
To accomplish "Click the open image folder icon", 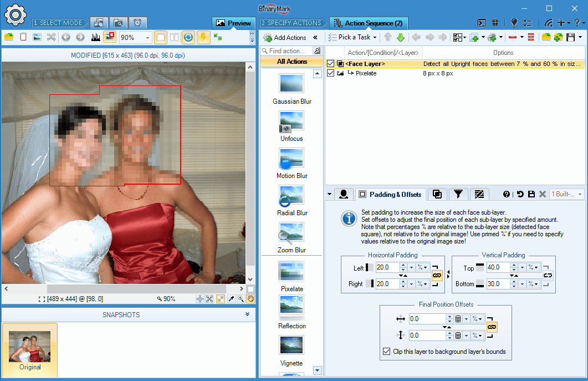I will pyautogui.click(x=9, y=37).
